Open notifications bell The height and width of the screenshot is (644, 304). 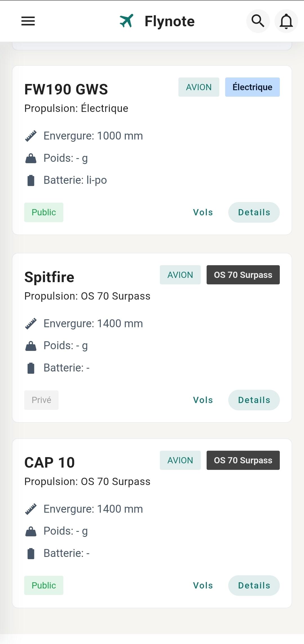coord(286,21)
